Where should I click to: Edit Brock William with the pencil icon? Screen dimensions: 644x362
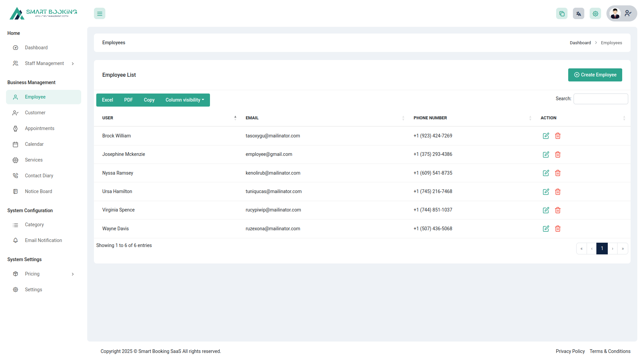point(546,136)
